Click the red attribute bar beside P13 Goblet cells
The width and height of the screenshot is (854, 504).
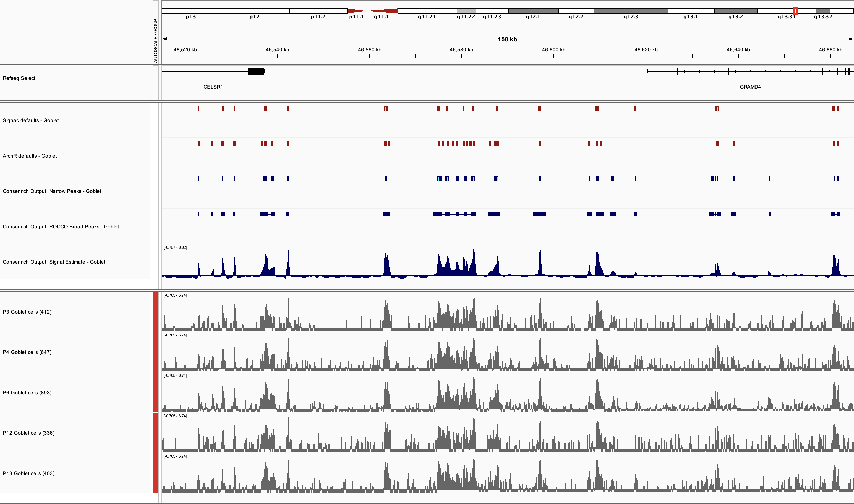point(156,473)
